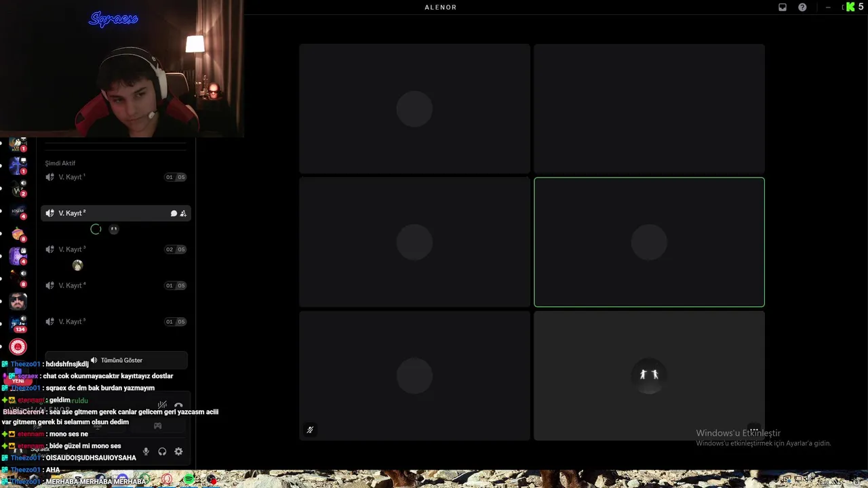Open user settings gear icon
Image resolution: width=868 pixels, height=488 pixels.
pos(178,451)
